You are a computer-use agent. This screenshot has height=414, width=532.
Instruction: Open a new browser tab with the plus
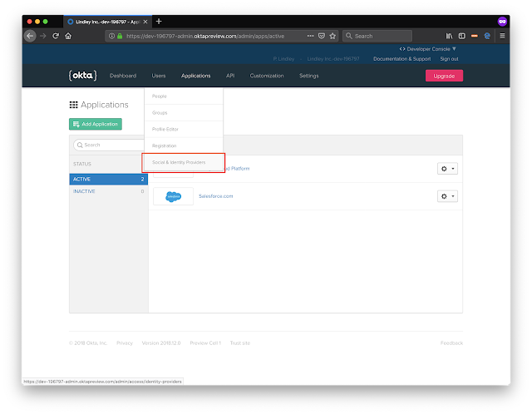click(159, 22)
